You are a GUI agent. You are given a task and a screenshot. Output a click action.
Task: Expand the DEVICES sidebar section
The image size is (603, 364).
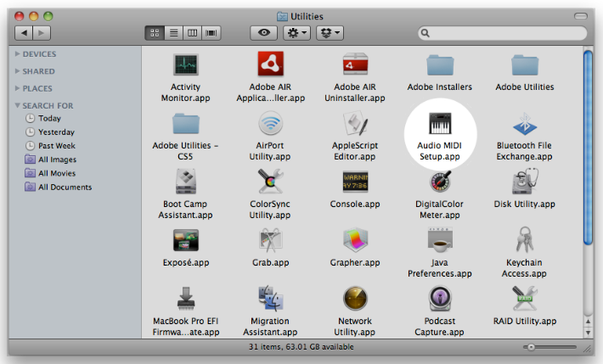click(18, 54)
